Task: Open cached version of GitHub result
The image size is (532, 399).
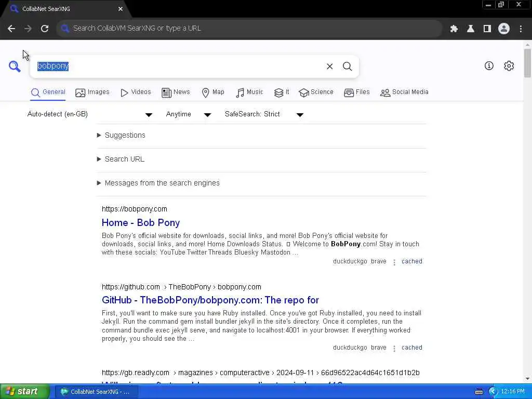Action: pos(412,348)
